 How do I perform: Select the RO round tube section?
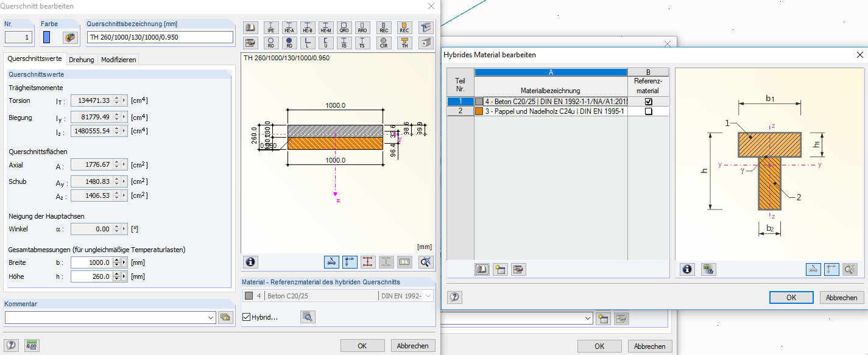point(271,43)
